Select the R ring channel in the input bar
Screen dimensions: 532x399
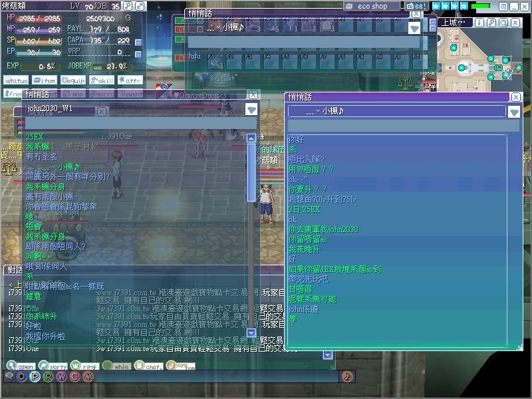click(48, 376)
